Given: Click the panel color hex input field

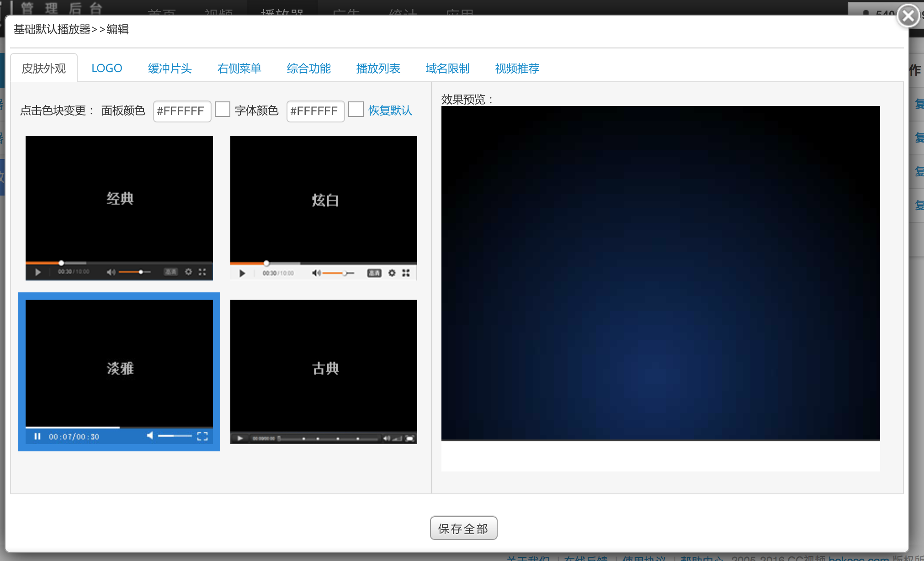Looking at the screenshot, I should pos(182,111).
